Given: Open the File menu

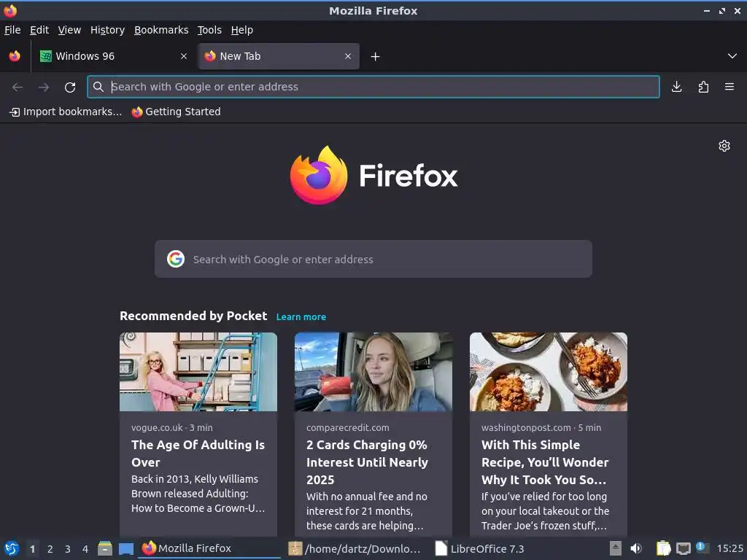Looking at the screenshot, I should click(x=12, y=30).
